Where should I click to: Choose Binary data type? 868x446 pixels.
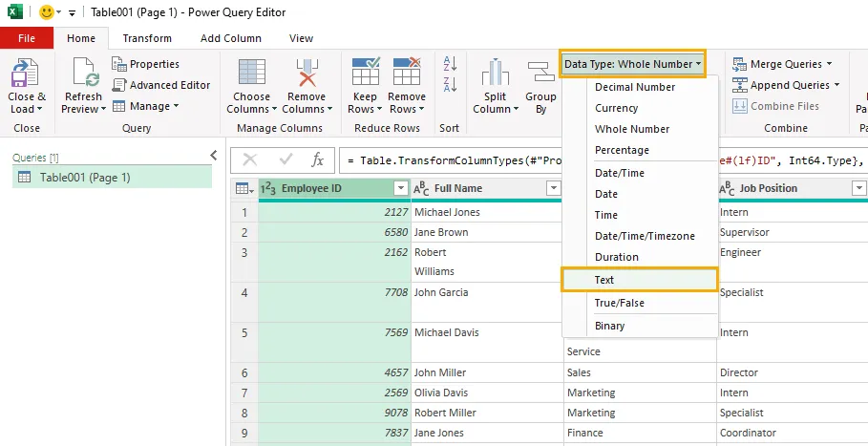609,326
